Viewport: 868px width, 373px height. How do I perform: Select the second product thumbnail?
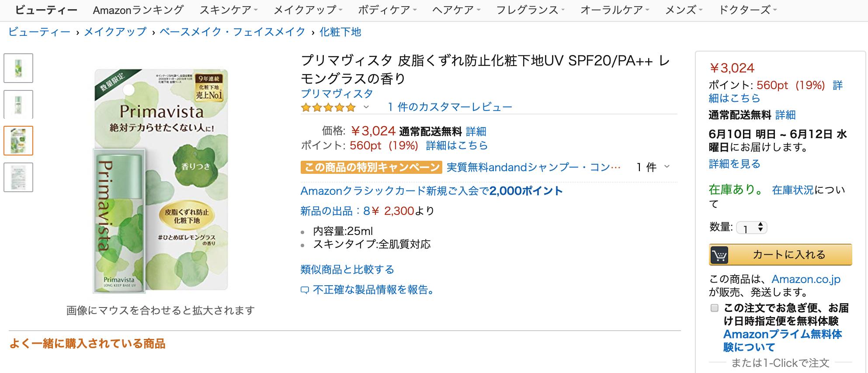point(18,104)
